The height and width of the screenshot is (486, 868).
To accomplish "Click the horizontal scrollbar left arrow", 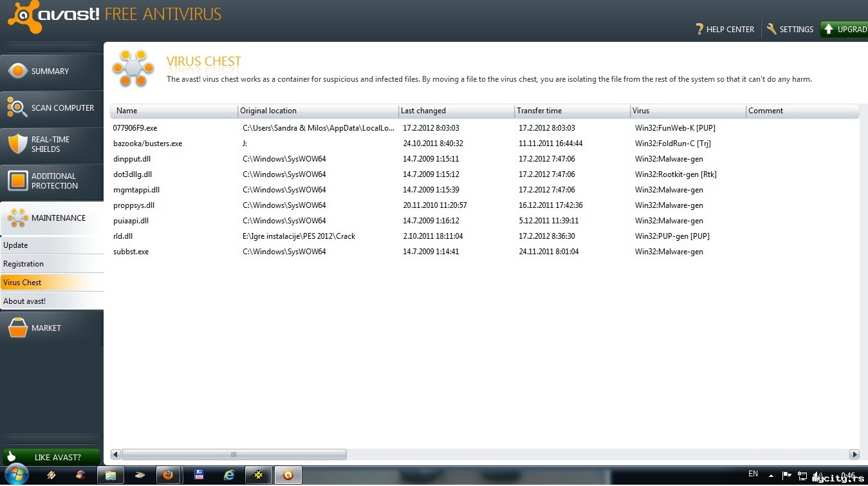I will pos(116,454).
